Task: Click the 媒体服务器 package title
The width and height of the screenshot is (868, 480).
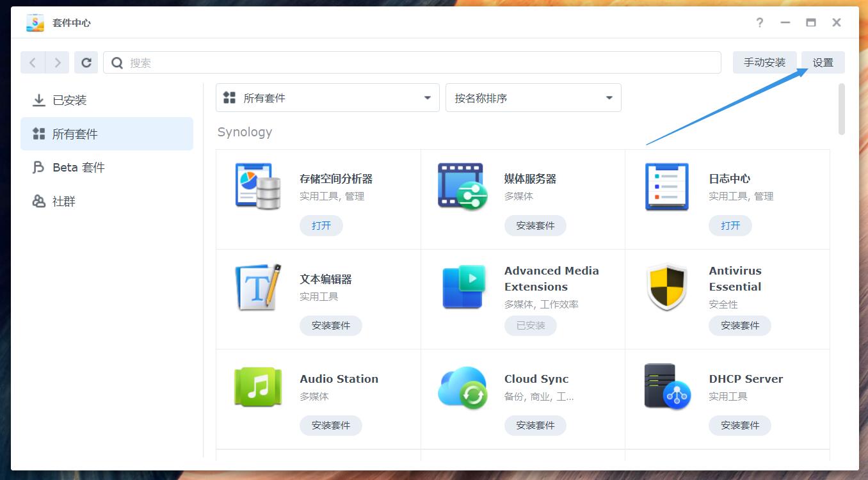Action: [530, 179]
